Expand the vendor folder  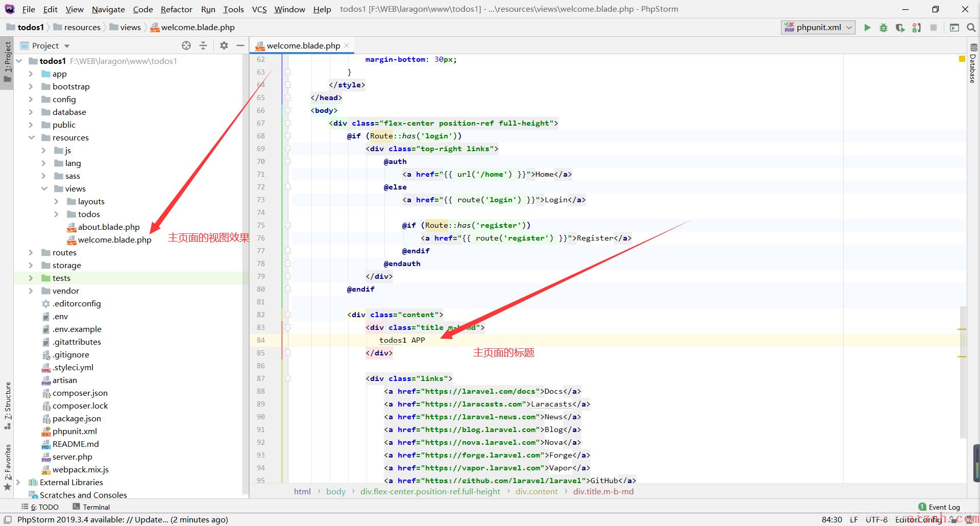31,291
